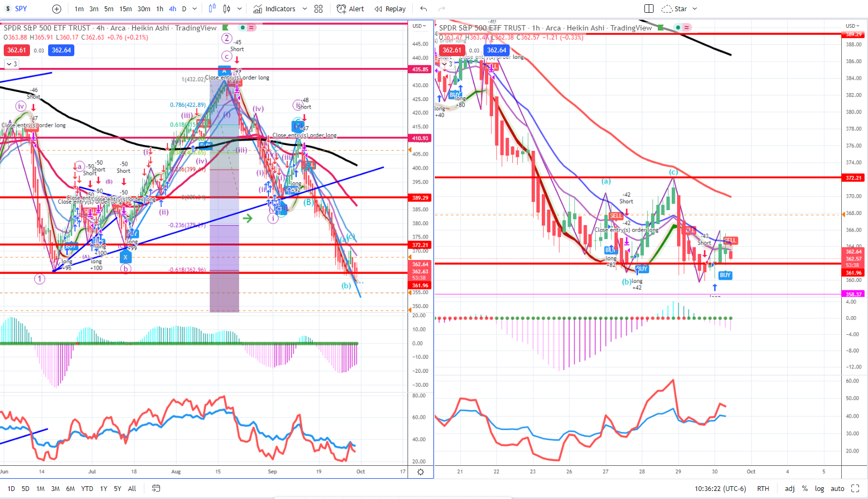Click market status pill on left chart title

[247, 28]
